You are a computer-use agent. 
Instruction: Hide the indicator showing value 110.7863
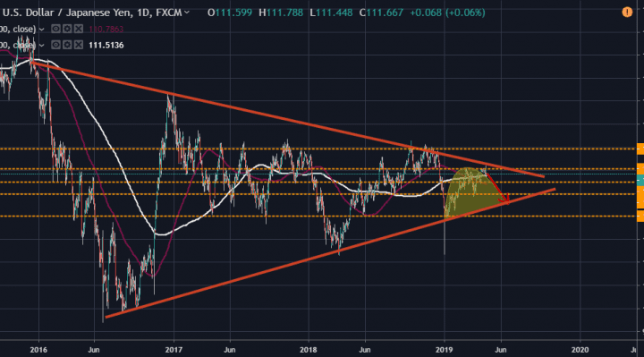coord(55,29)
